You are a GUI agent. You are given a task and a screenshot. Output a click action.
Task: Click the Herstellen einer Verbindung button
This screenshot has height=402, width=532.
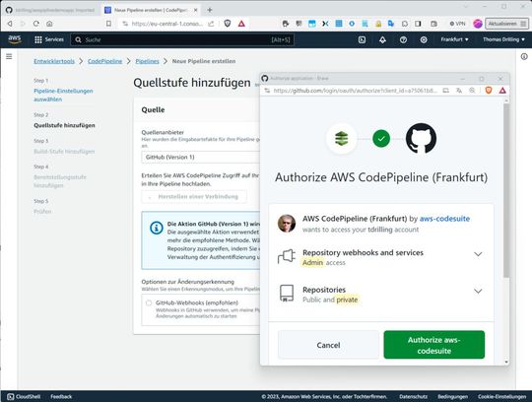tap(194, 196)
